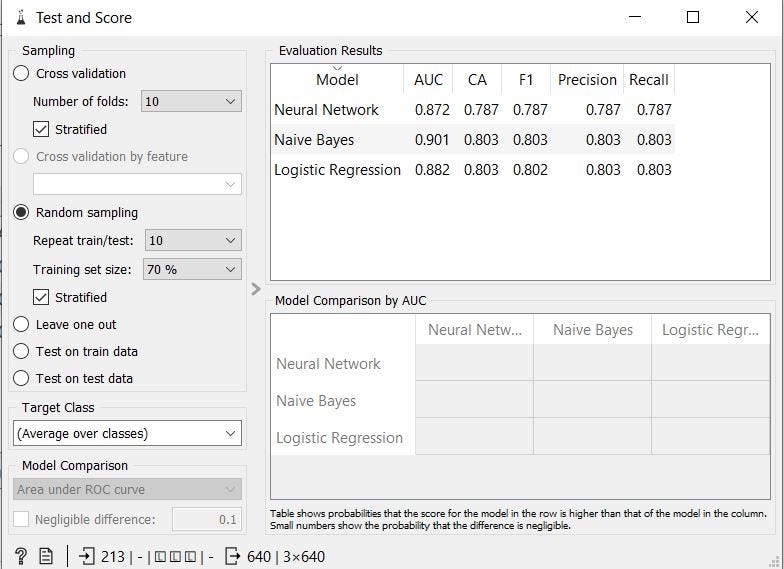The image size is (784, 569).
Task: Click output count 640 in status bar
Action: pyautogui.click(x=259, y=556)
